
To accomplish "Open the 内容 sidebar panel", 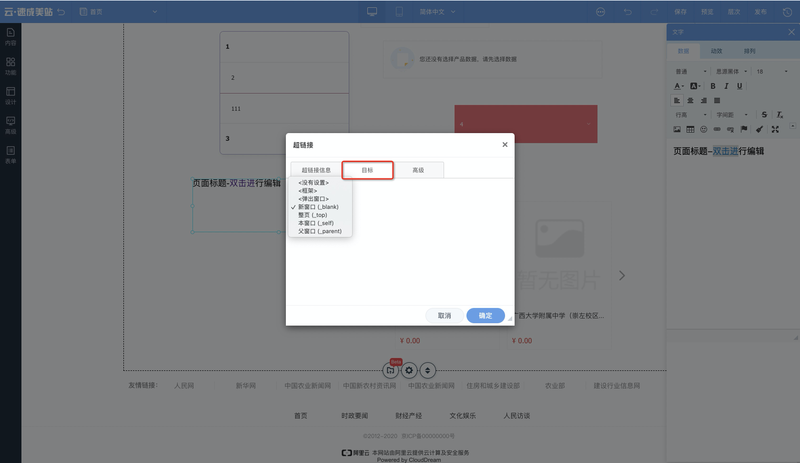I will click(10, 37).
